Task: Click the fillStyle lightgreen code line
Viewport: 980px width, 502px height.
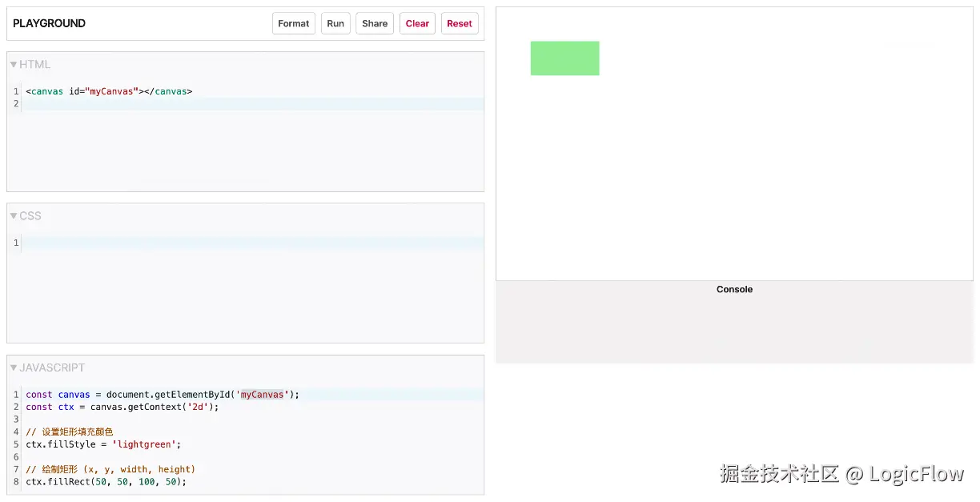Action: 103,444
